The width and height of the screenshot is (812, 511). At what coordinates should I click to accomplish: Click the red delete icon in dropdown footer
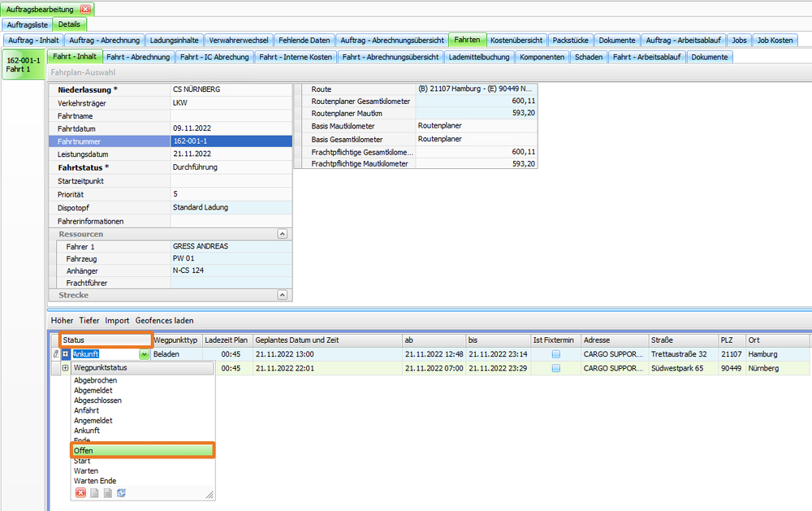(80, 493)
